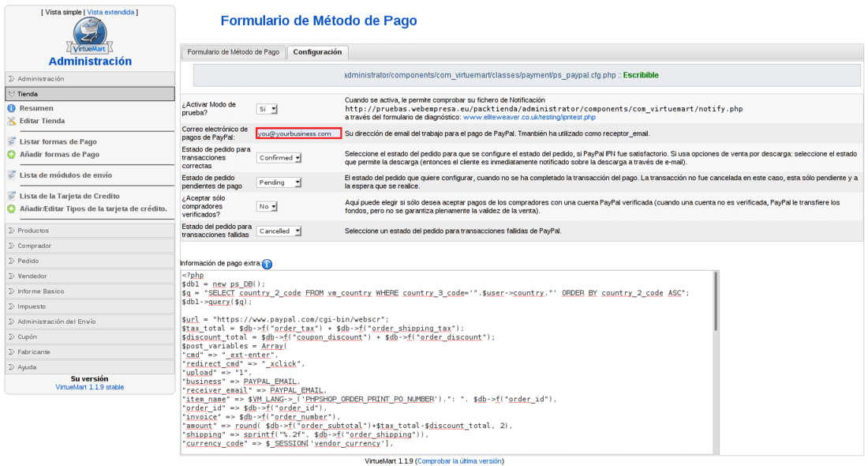Click the Formulario de Método de Pago page heading
Image resolution: width=868 pixels, height=466 pixels.
[318, 21]
